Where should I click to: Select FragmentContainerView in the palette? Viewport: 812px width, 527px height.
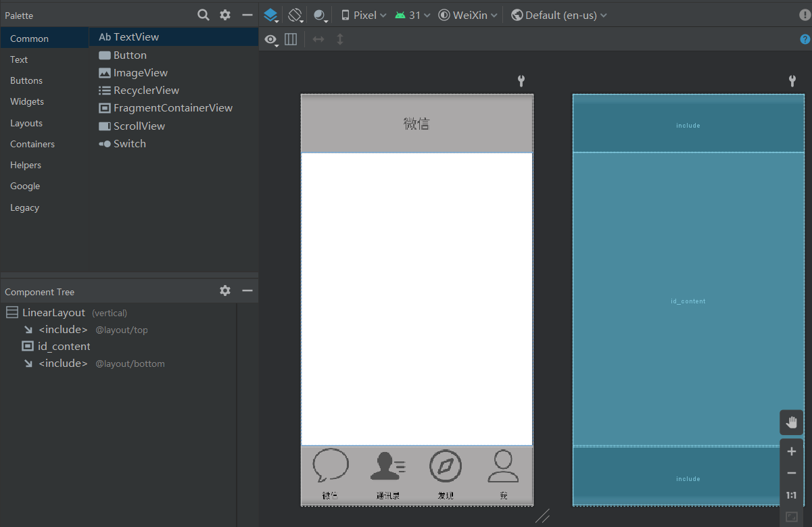(174, 108)
